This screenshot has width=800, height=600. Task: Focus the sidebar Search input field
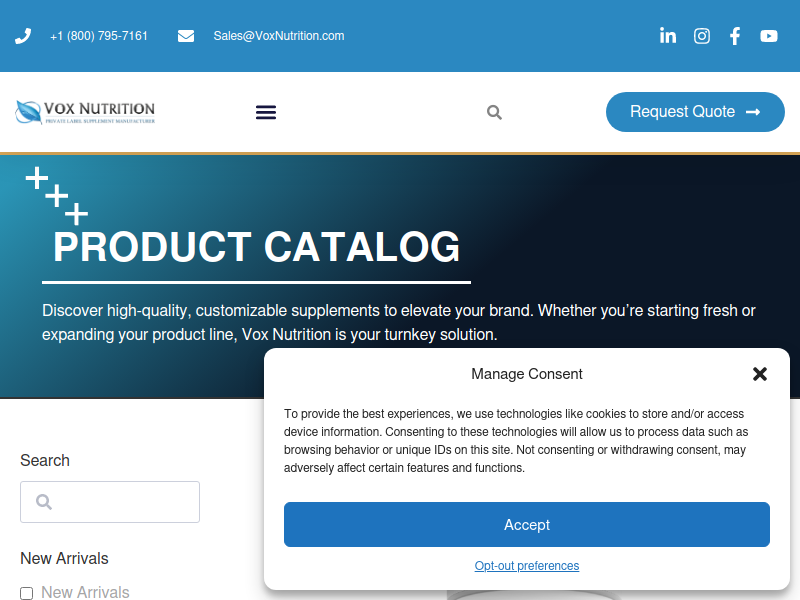click(110, 502)
